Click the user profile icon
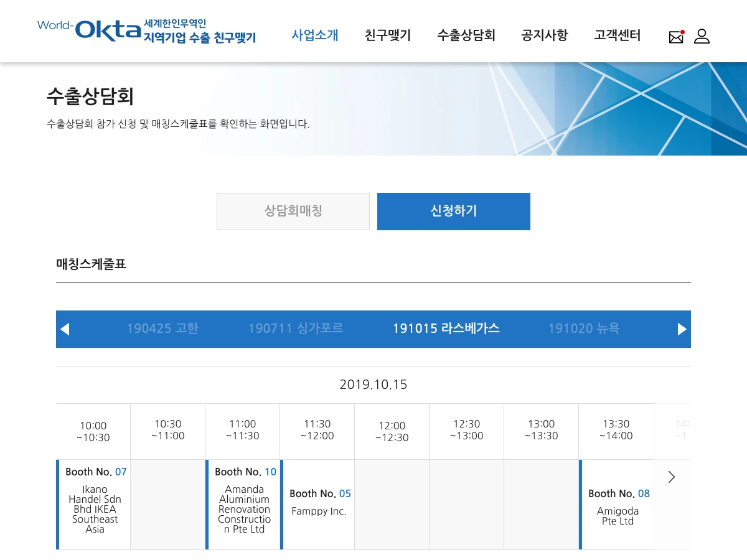The width and height of the screenshot is (747, 560). pyautogui.click(x=702, y=36)
